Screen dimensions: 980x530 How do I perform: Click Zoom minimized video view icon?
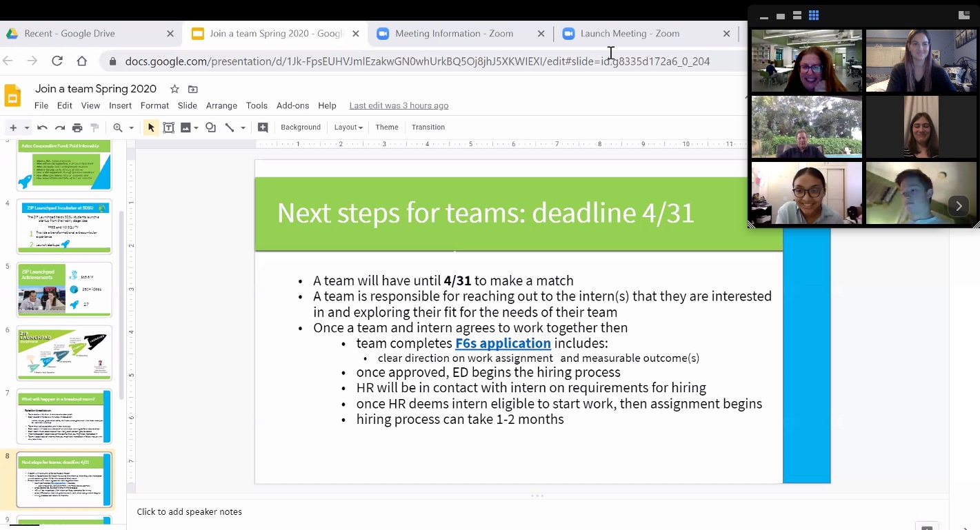click(763, 17)
